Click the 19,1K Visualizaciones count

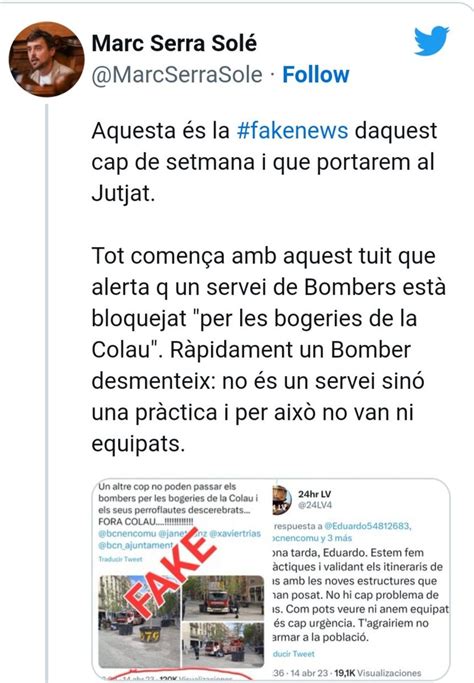pos(377,673)
